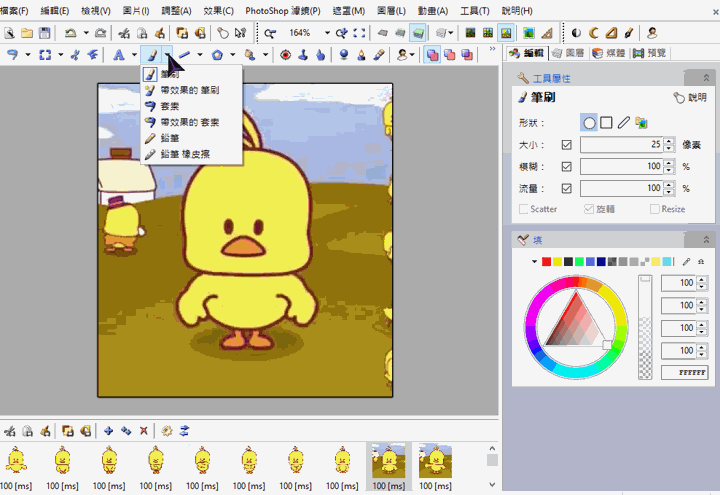Viewport: 720px width, 495px height.
Task: Toggle the 旋轉 checkbox
Action: click(x=589, y=209)
